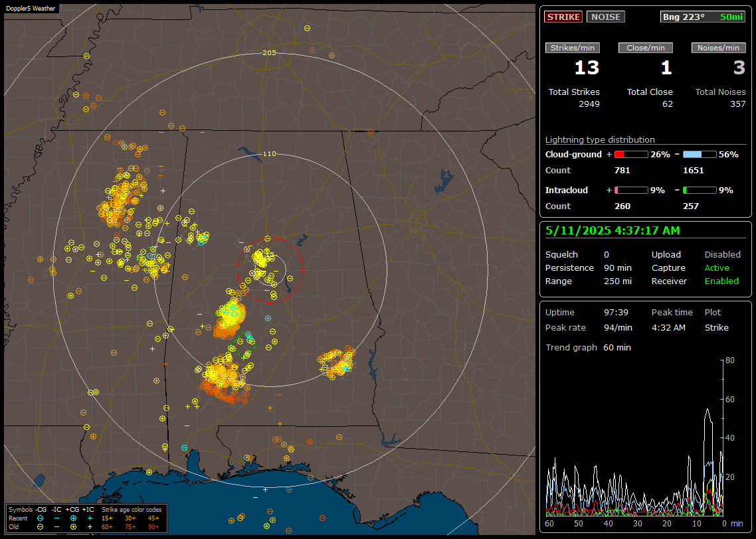Click the green negative intracloud 9% bar
This screenshot has height=539, width=756.
click(x=700, y=191)
